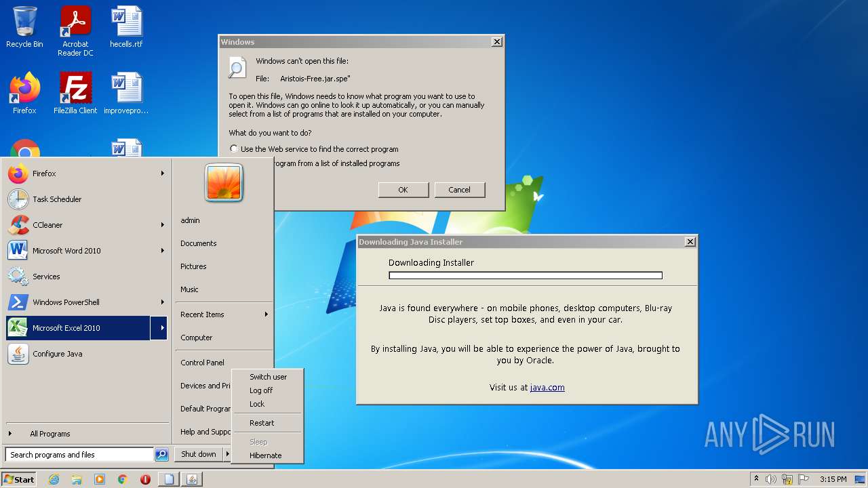The image size is (868, 488).
Task: Switch to the Java installer taskbar button
Action: pyautogui.click(x=192, y=479)
